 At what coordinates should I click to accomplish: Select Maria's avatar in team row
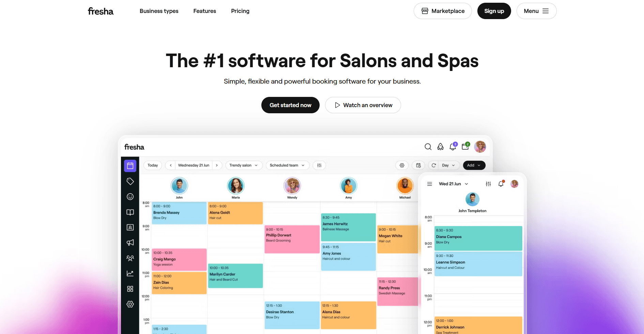[x=236, y=186]
